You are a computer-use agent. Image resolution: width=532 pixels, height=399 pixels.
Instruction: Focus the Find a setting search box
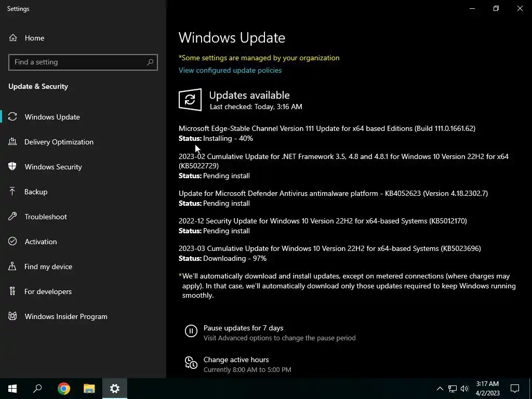pos(83,62)
